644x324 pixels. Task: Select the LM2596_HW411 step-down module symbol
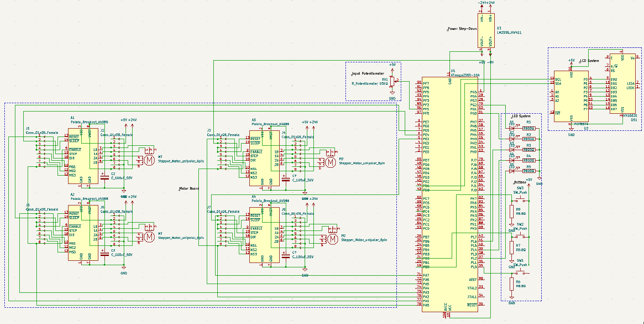pos(486,30)
